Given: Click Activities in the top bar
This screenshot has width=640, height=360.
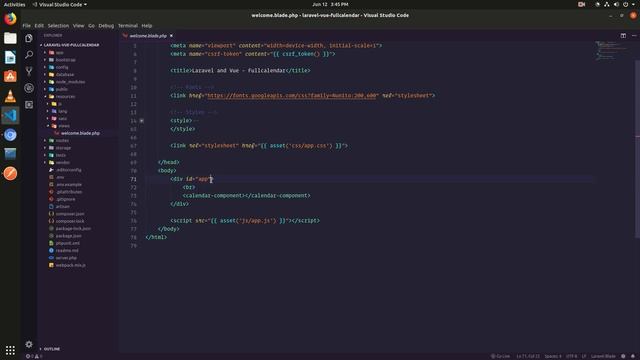Looking at the screenshot, I should pos(14,4).
